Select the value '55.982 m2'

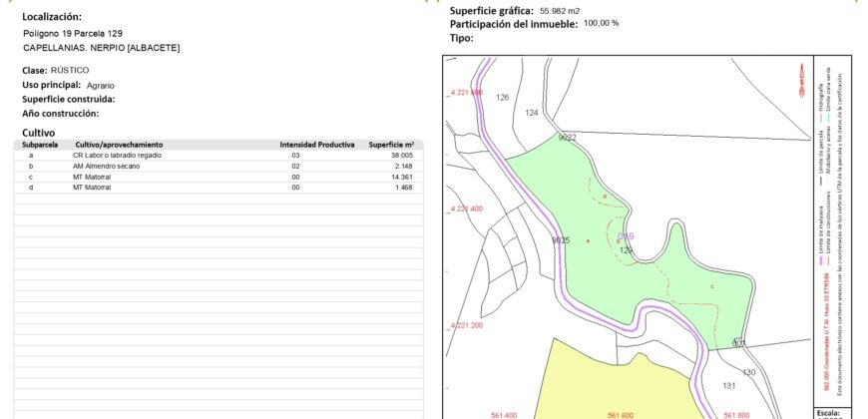tap(560, 11)
